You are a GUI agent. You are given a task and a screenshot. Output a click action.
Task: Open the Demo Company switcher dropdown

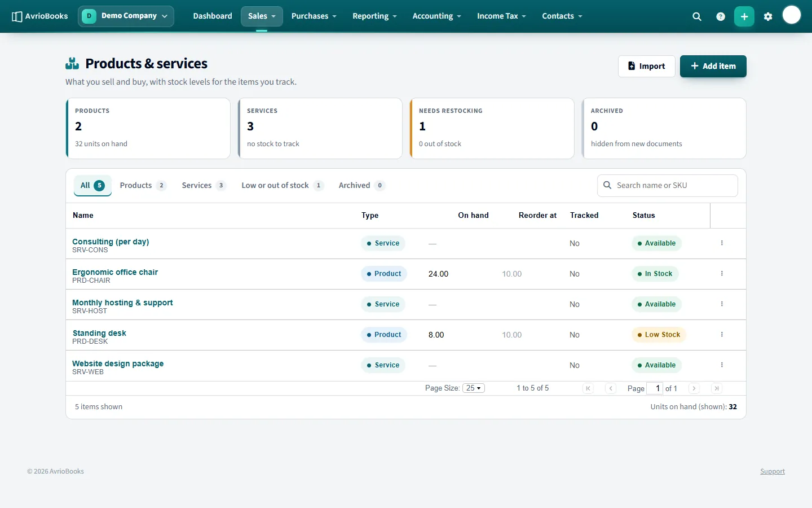(x=126, y=16)
